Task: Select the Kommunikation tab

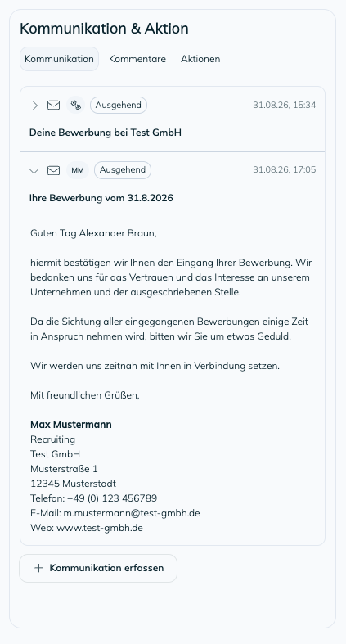Action: 59,59
